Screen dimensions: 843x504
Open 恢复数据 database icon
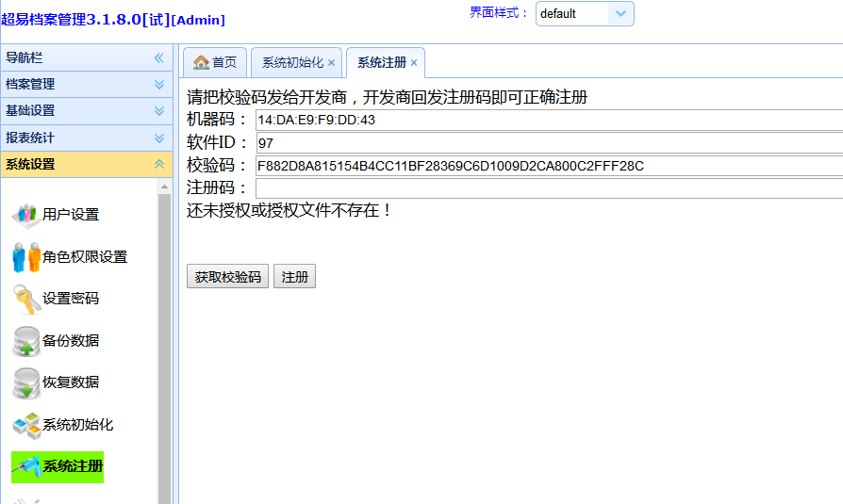[25, 382]
